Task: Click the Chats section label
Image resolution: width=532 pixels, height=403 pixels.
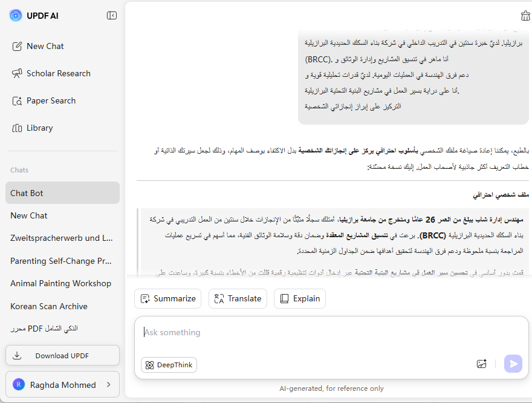Action: [19, 170]
